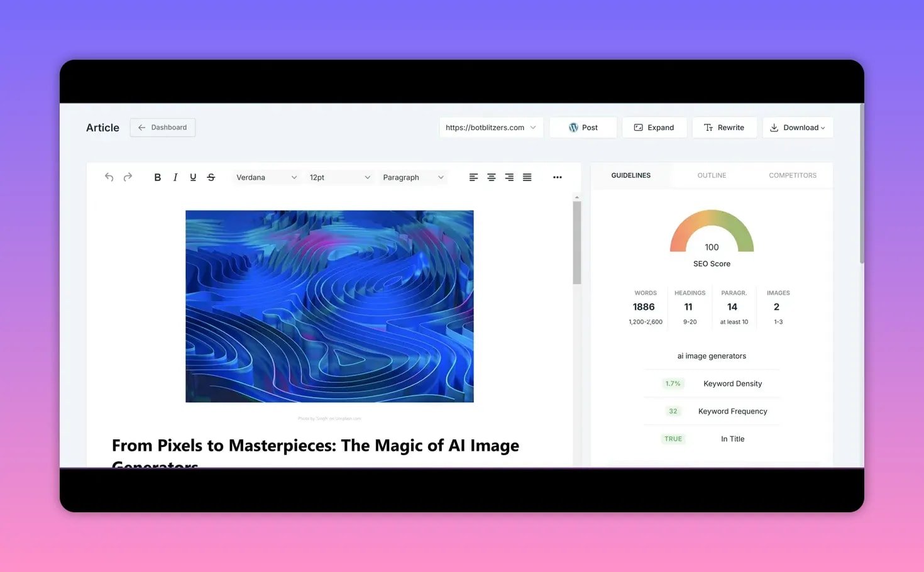Open the 12pt font size dropdown
The width and height of the screenshot is (924, 572).
click(339, 177)
